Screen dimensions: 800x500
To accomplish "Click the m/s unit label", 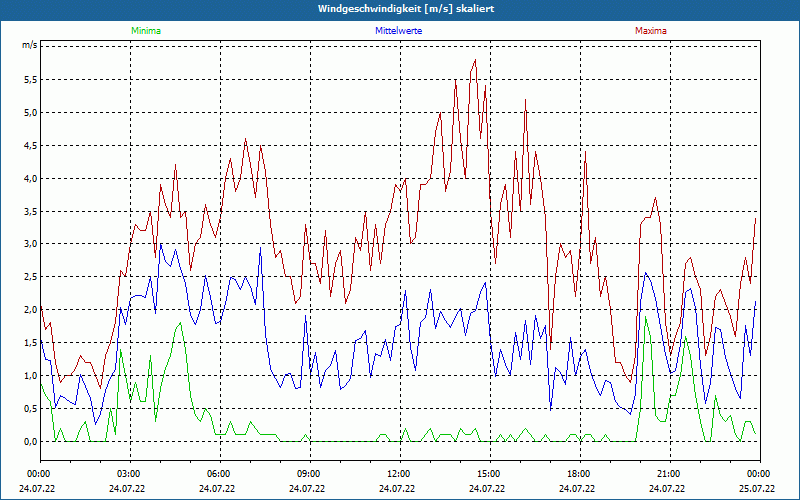I will coord(29,45).
